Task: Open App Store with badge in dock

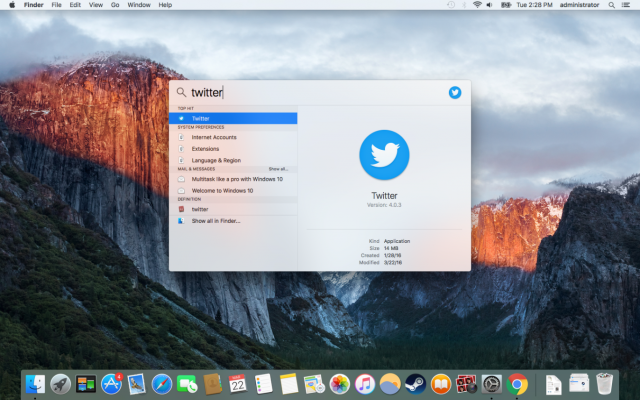Action: tap(111, 384)
